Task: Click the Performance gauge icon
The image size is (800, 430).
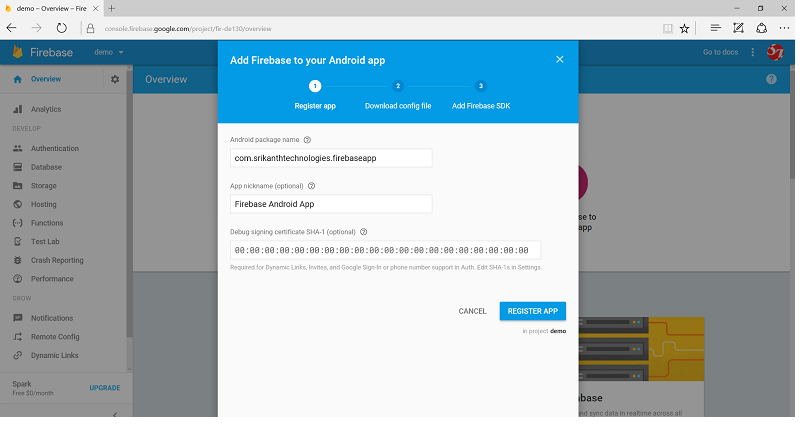Action: click(x=18, y=279)
